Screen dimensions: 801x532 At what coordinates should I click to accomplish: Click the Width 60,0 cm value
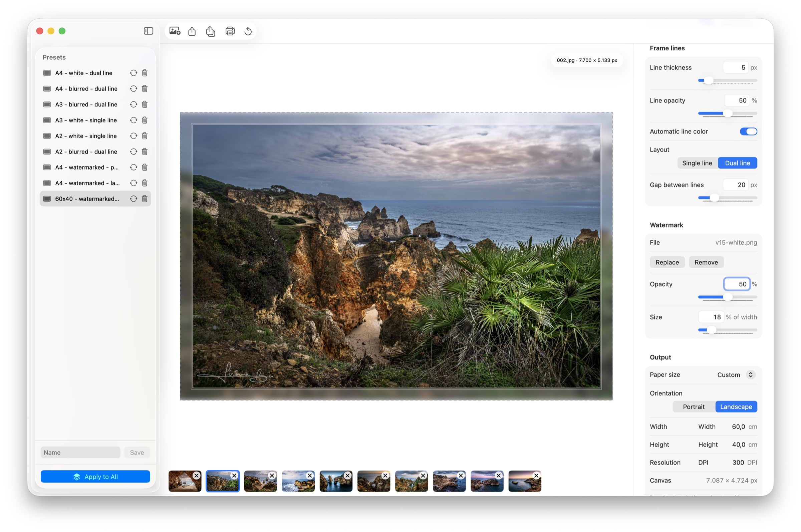coord(738,427)
